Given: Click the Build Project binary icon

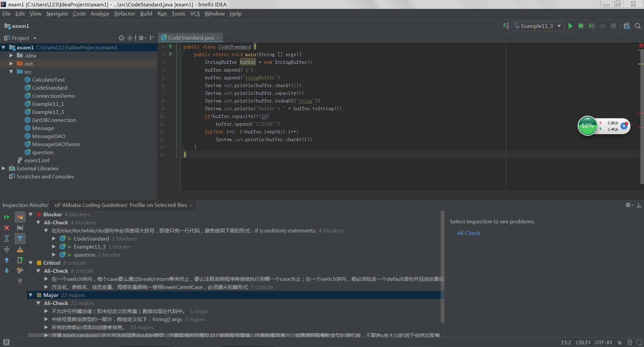Looking at the screenshot, I should point(506,26).
